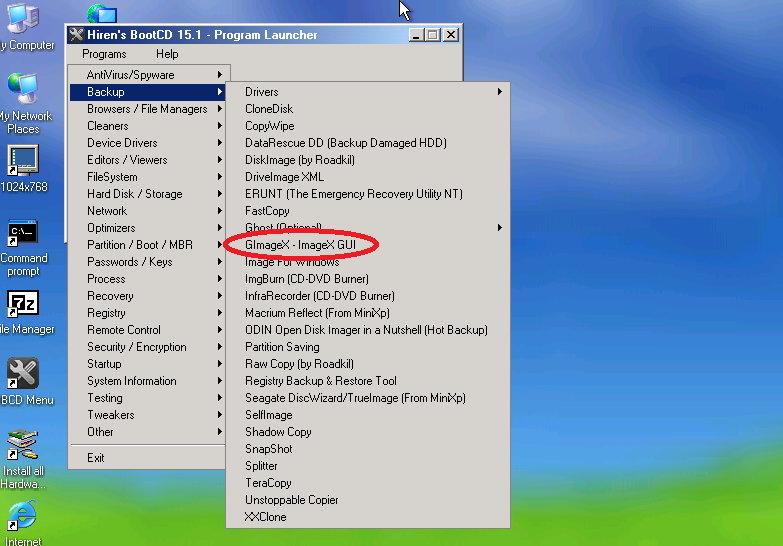Choose Exit from the Programs menu
The width and height of the screenshot is (783, 546).
[148, 458]
